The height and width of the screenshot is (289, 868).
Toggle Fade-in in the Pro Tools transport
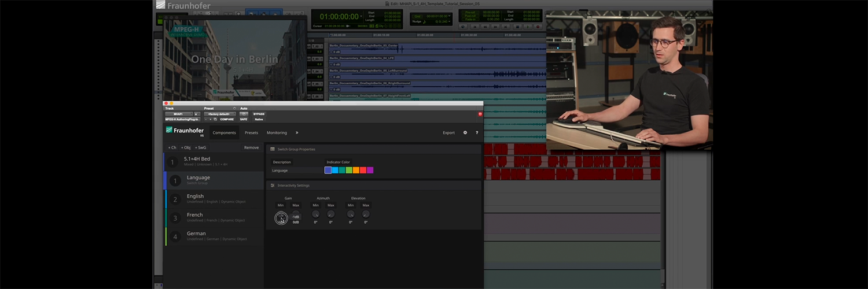pyautogui.click(x=469, y=19)
